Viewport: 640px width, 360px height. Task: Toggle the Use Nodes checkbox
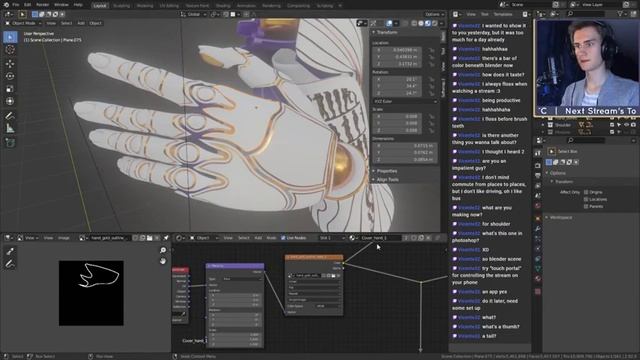(283, 238)
